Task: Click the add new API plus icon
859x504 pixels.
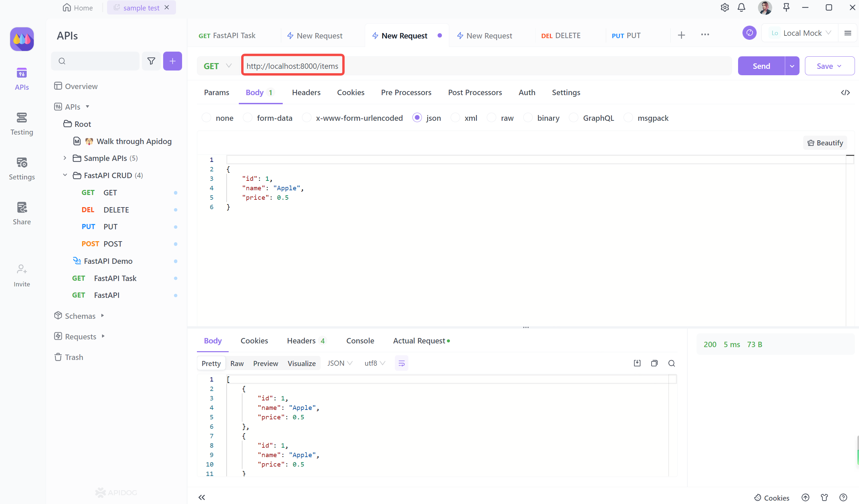Action: tap(172, 61)
